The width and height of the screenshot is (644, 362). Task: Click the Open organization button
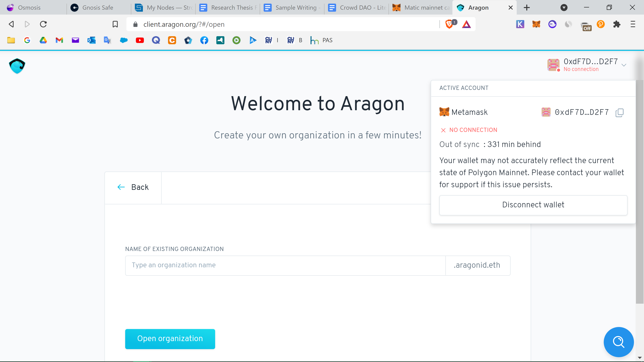(x=170, y=339)
